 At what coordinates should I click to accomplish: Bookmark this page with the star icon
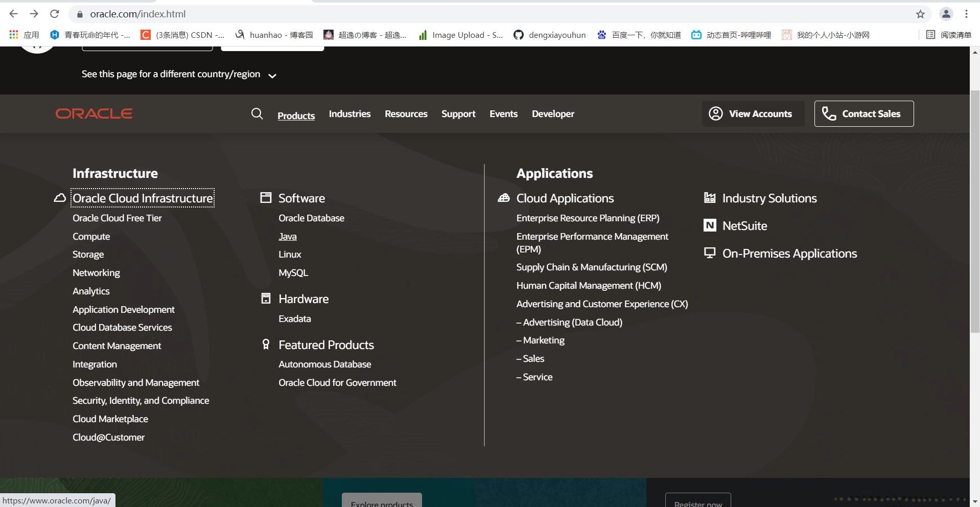[x=920, y=14]
